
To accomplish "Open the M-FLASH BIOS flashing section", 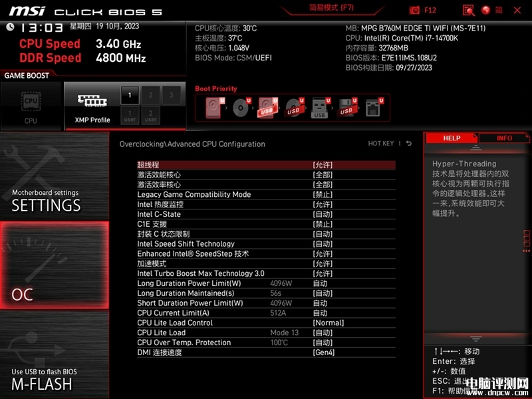I will click(55, 354).
